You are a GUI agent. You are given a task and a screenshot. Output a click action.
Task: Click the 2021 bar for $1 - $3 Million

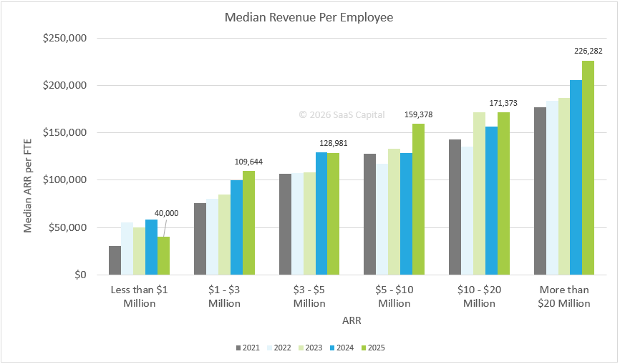[x=200, y=240]
